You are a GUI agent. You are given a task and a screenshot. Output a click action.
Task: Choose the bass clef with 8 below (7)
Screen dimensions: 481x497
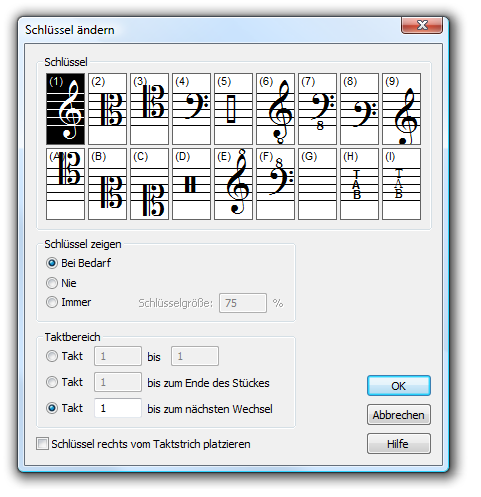pyautogui.click(x=317, y=109)
